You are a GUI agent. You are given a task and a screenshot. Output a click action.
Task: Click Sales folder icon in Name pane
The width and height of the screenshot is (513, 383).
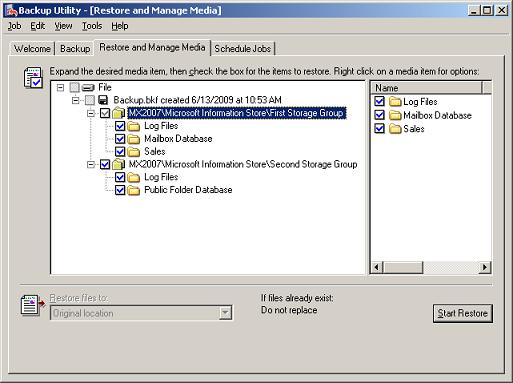pyautogui.click(x=395, y=129)
